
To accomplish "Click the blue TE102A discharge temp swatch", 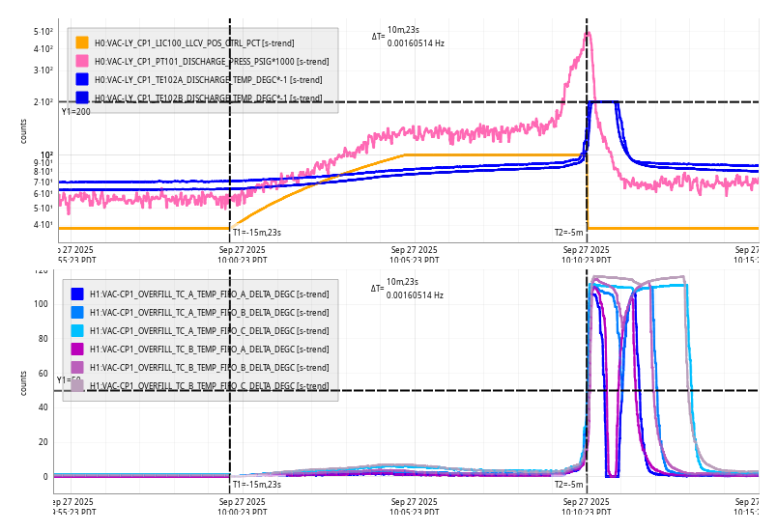I will pos(82,79).
